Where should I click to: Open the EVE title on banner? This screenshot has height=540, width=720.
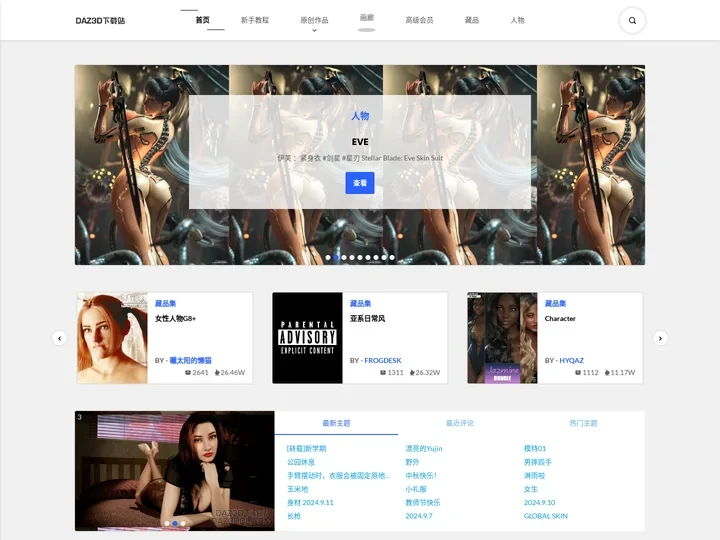(360, 142)
